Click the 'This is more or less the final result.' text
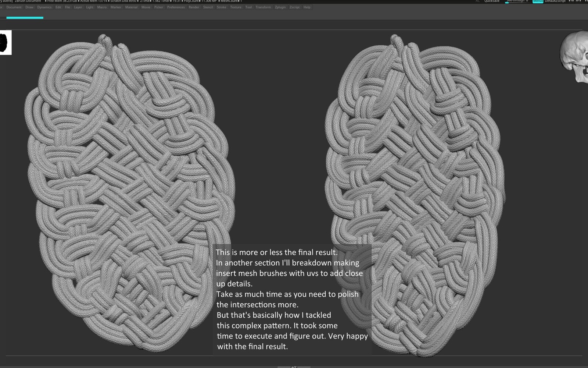Image resolution: width=588 pixels, height=368 pixels. click(276, 252)
